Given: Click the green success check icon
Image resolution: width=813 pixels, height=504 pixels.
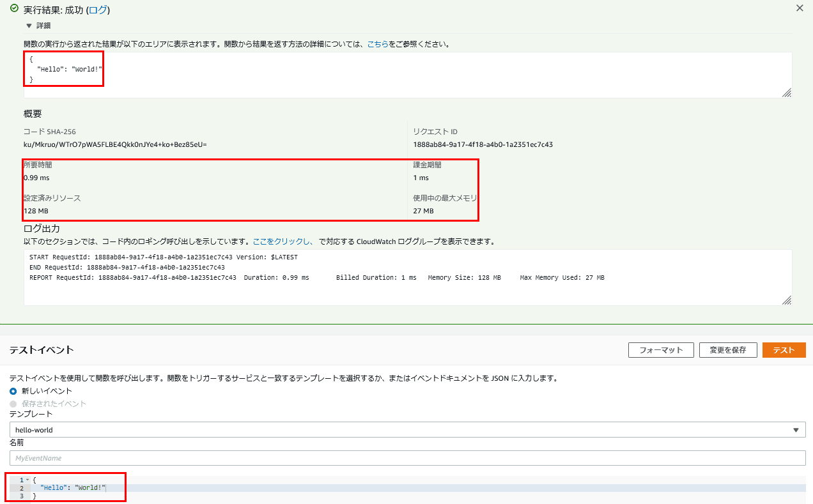Looking at the screenshot, I should tap(14, 9).
